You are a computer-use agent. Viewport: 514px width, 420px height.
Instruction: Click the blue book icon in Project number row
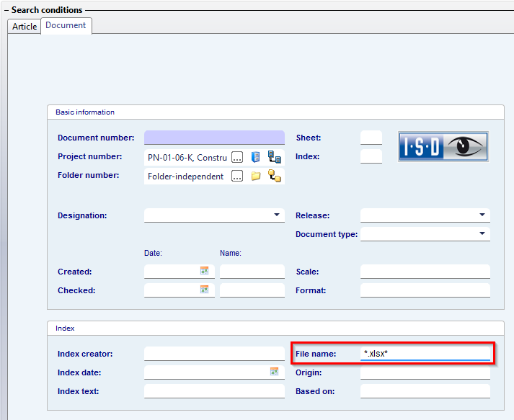point(255,157)
